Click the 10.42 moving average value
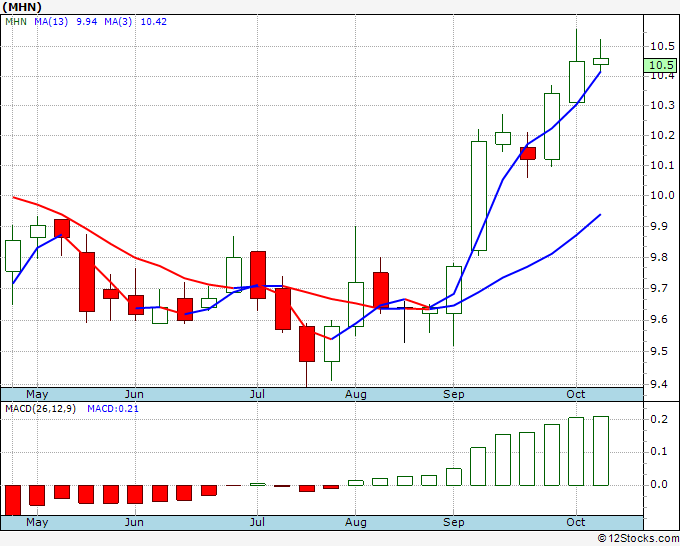Viewport: 680px width, 546px height. (x=154, y=21)
